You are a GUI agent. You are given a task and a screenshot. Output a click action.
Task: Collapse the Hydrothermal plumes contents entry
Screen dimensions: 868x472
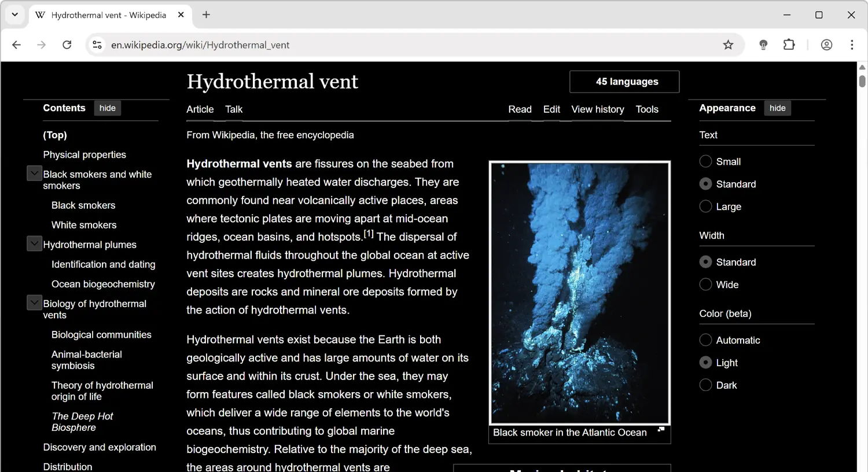[x=34, y=244]
